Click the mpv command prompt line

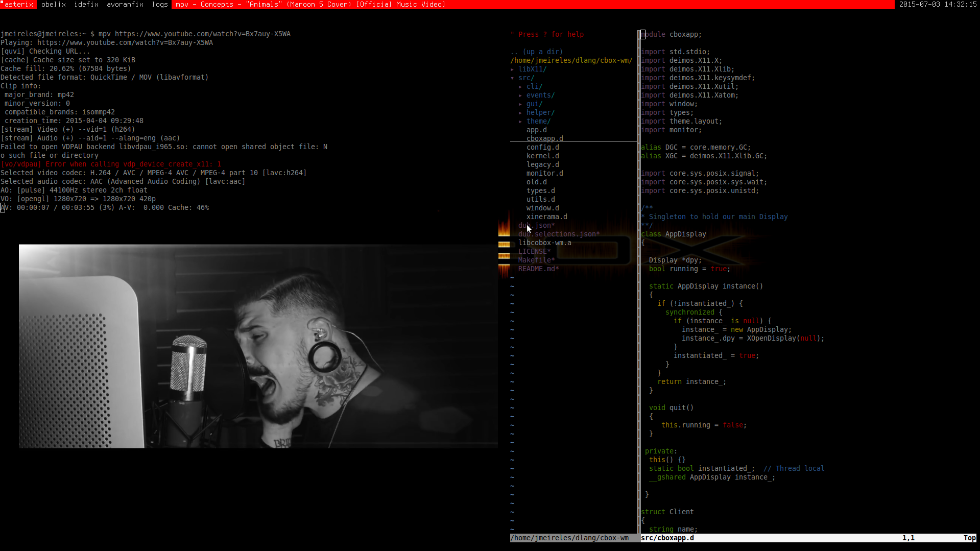(146, 34)
